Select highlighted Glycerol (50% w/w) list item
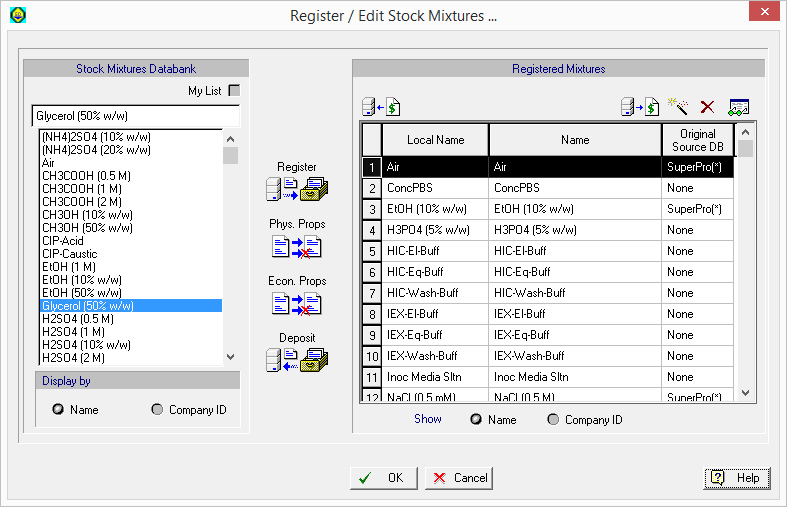The height and width of the screenshot is (507, 787). click(x=130, y=306)
